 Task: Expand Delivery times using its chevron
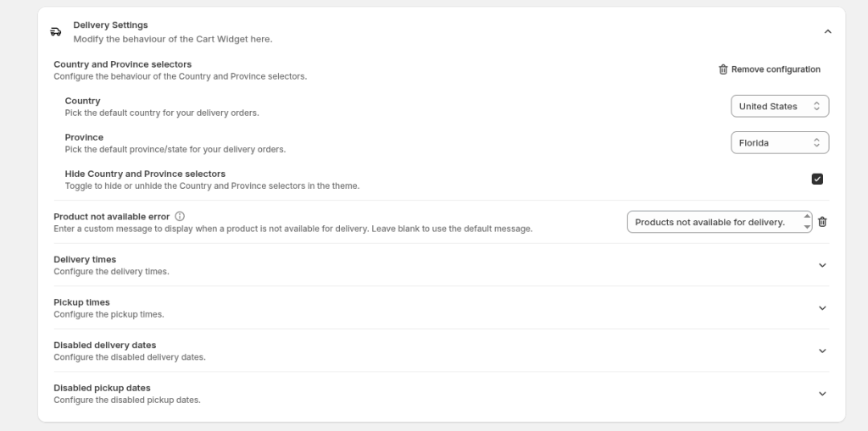821,265
